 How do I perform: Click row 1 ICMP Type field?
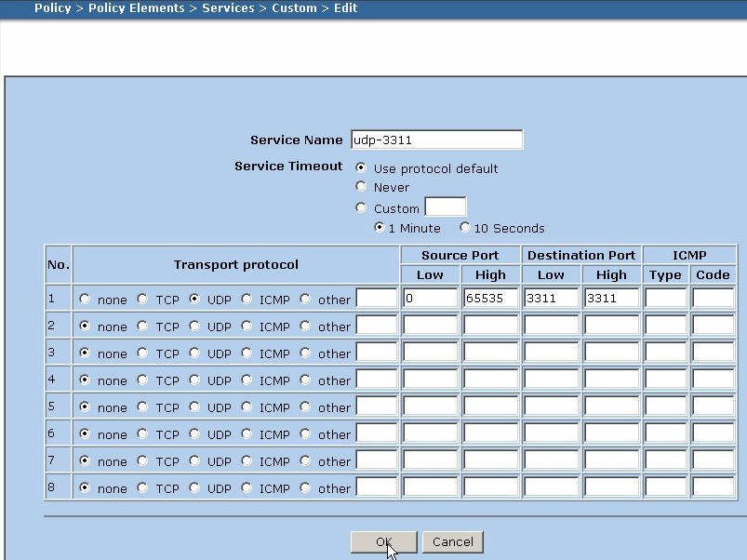coord(666,299)
